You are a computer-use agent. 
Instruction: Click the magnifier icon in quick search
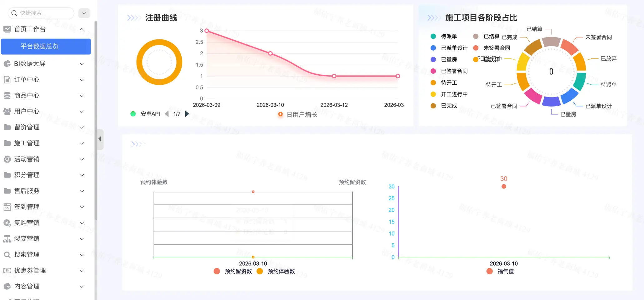point(14,13)
